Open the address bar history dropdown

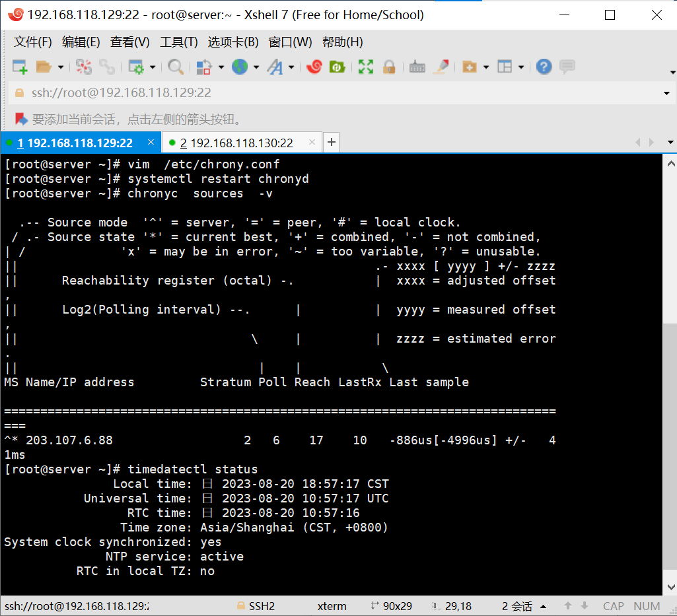click(666, 93)
